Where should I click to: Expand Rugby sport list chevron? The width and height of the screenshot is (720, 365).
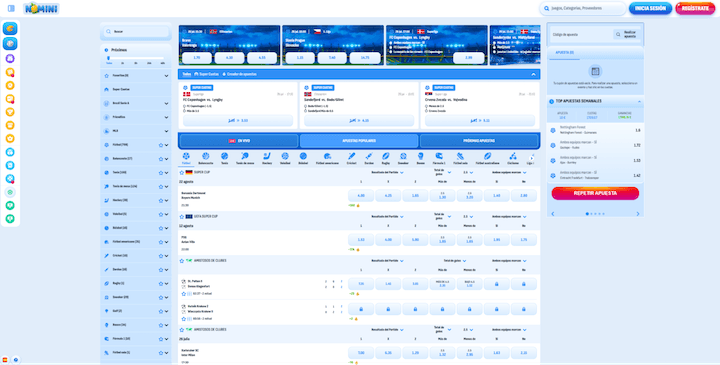(x=166, y=283)
